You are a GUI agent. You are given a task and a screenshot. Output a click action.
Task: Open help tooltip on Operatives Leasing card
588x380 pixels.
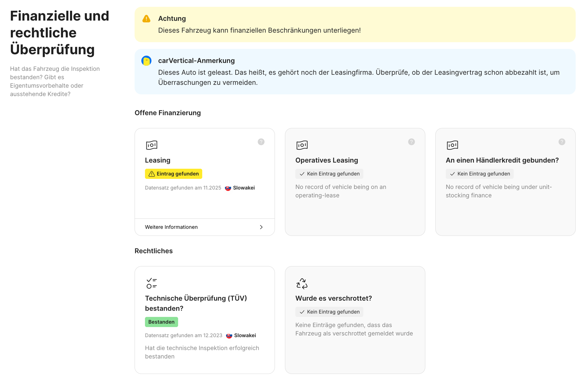coord(411,142)
